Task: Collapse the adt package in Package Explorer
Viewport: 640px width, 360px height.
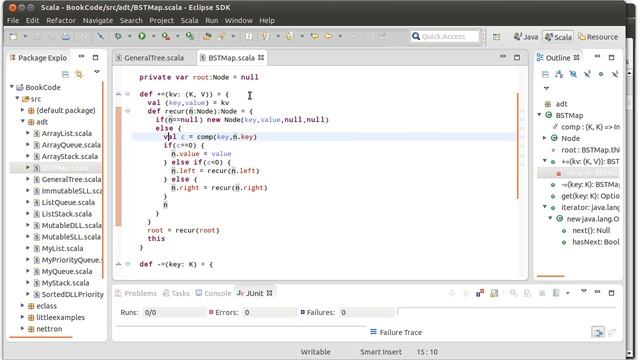Action: [x=23, y=122]
